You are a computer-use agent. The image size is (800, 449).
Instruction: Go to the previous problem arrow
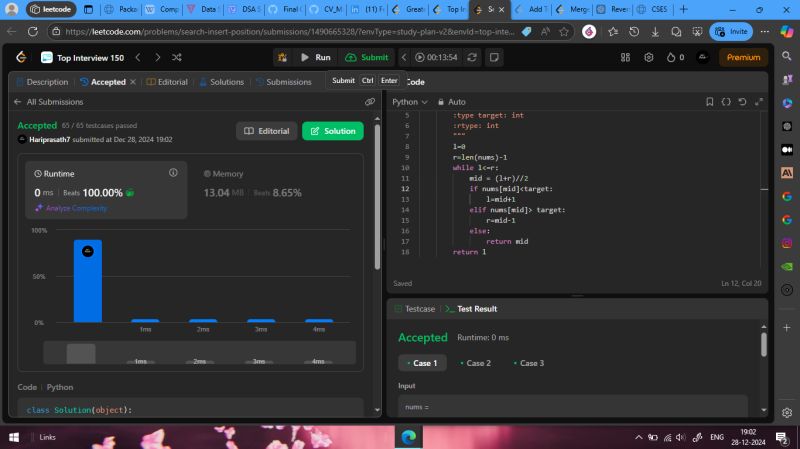click(138, 58)
